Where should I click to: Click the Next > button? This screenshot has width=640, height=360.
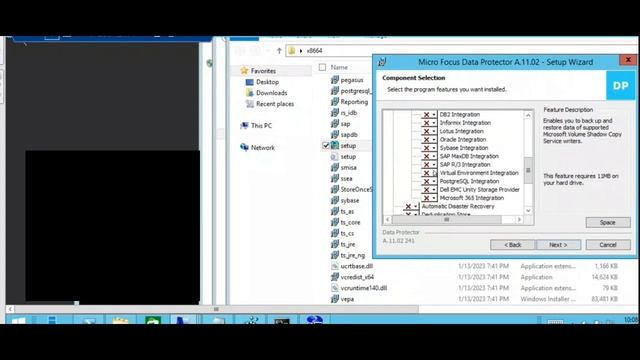pyautogui.click(x=558, y=245)
